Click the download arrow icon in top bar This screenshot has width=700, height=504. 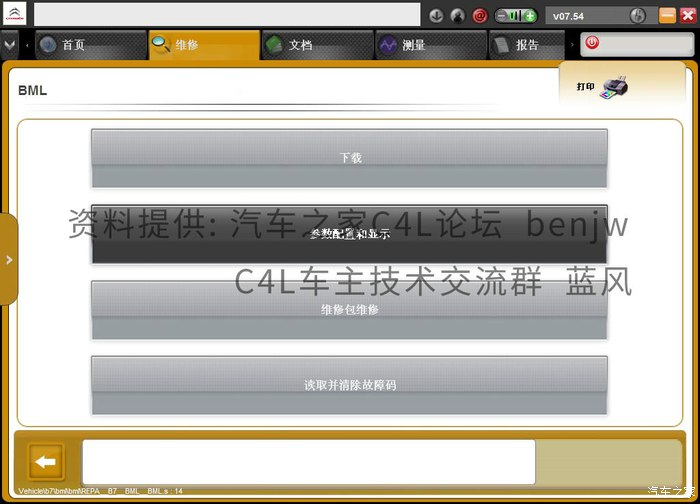coord(436,16)
